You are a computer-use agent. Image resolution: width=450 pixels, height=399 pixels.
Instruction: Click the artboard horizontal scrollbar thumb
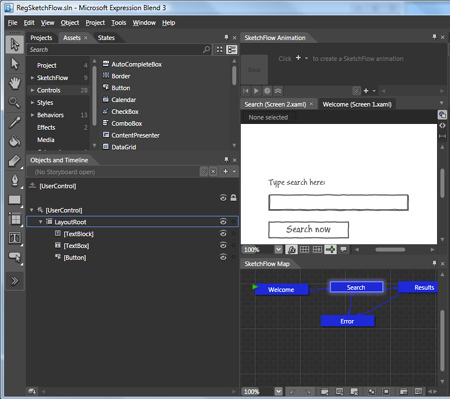point(390,249)
